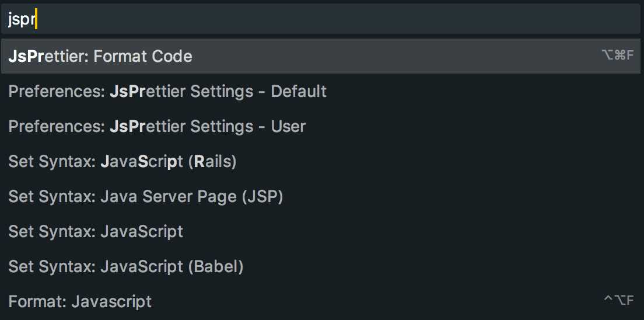Screen dimensions: 644x320
Task: Click the bold "JsPr" match in the first result
Action: click(x=26, y=56)
